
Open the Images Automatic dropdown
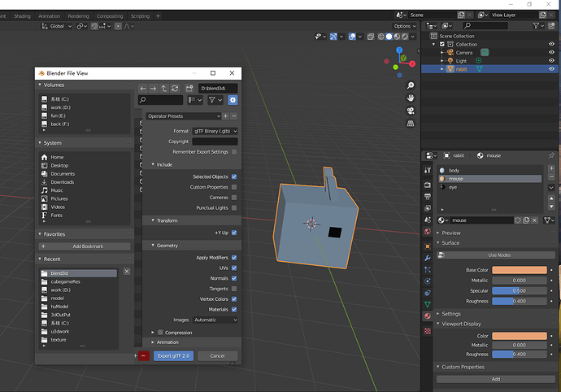pos(215,320)
